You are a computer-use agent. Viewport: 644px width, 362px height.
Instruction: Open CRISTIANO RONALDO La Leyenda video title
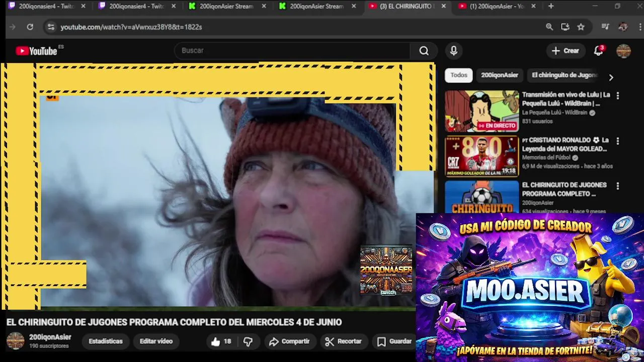point(566,144)
